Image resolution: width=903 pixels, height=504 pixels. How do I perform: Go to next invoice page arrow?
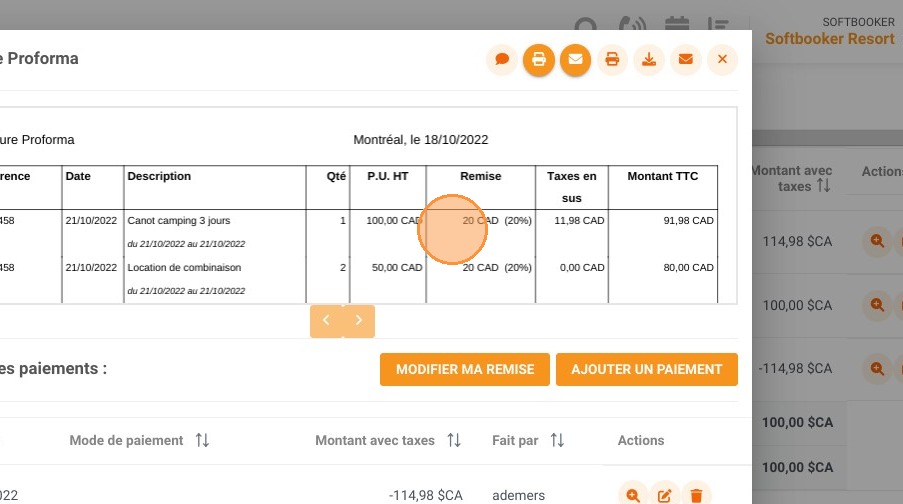pos(359,321)
